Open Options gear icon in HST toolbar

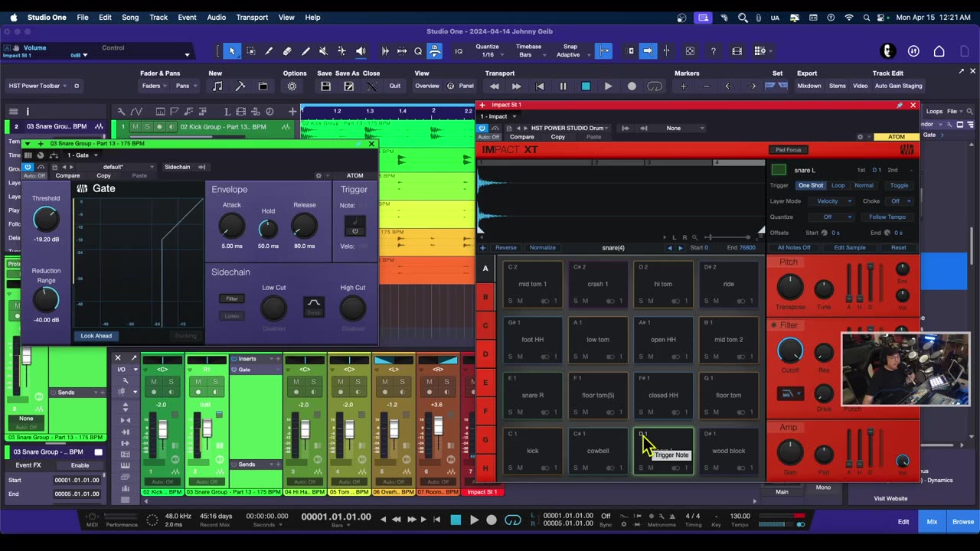pos(292,86)
